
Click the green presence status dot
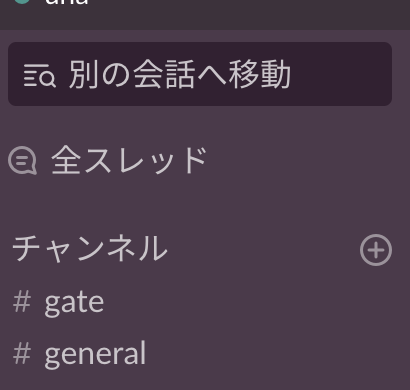pyautogui.click(x=22, y=2)
